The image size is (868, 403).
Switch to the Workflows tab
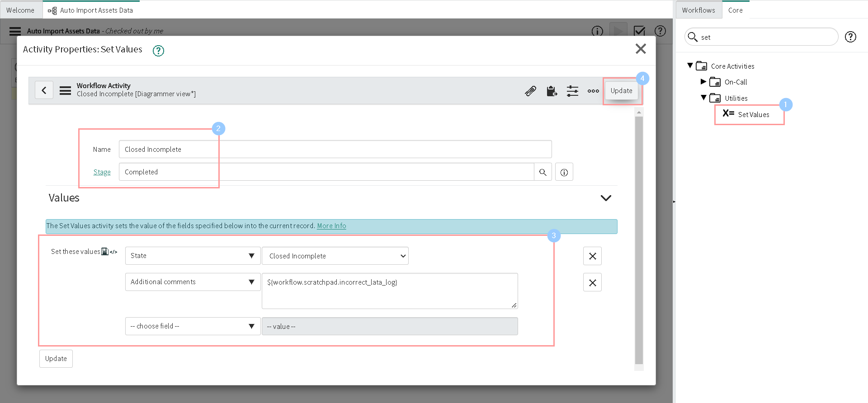click(698, 10)
